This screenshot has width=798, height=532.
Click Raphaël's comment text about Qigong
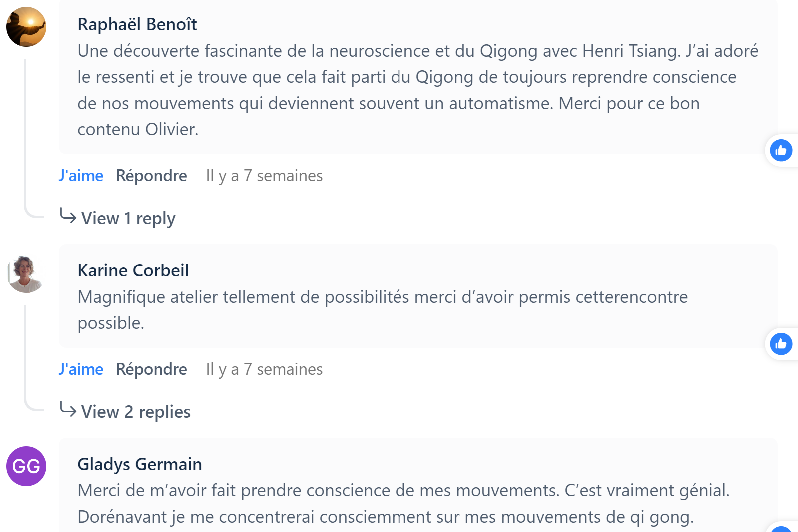click(417, 90)
